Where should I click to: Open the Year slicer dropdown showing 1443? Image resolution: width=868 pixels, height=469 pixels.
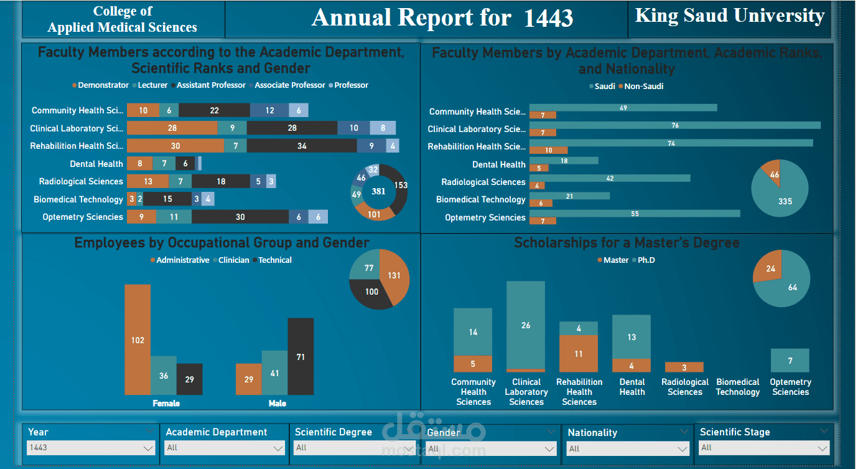point(91,448)
